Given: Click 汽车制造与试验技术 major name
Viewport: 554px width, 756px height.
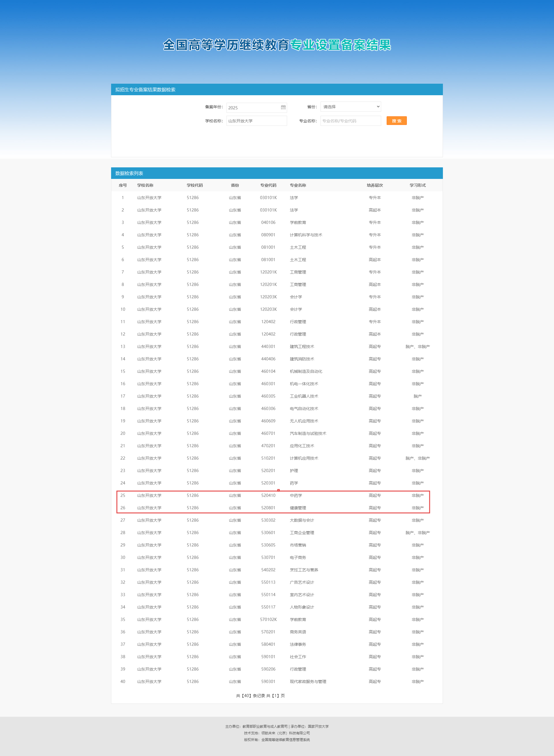Looking at the screenshot, I should click(308, 433).
